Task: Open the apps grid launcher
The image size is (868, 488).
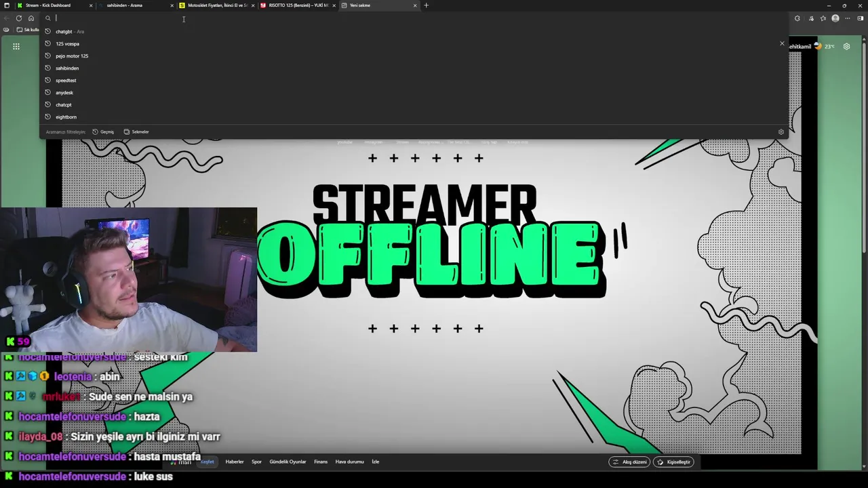Action: click(x=16, y=46)
